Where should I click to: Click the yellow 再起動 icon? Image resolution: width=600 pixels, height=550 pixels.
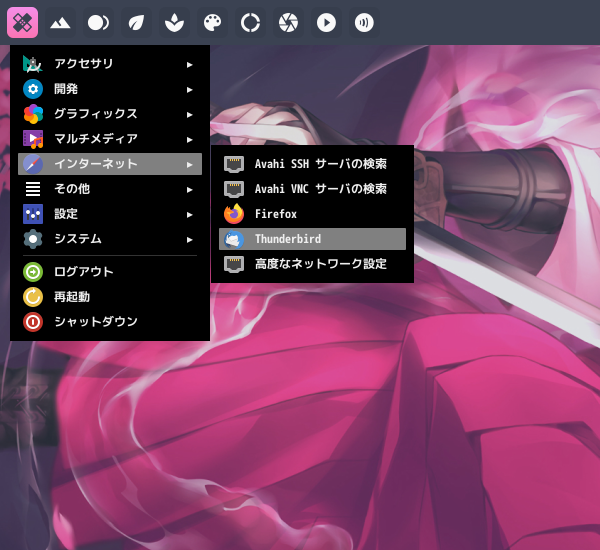point(33,297)
